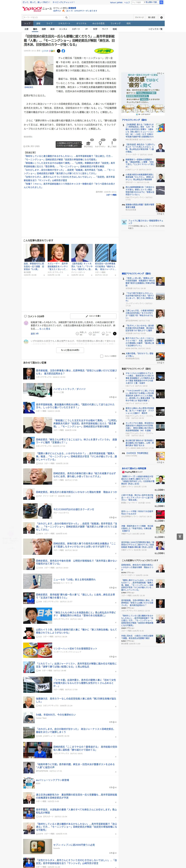Select the エキスパート tab
The width and height of the screenshot is (186, 868).
64,24
